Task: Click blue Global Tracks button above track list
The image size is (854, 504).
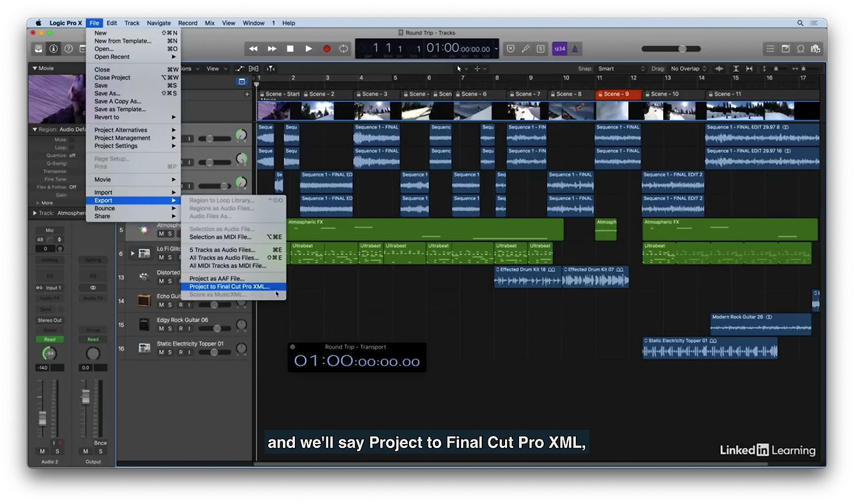Action: click(x=242, y=81)
